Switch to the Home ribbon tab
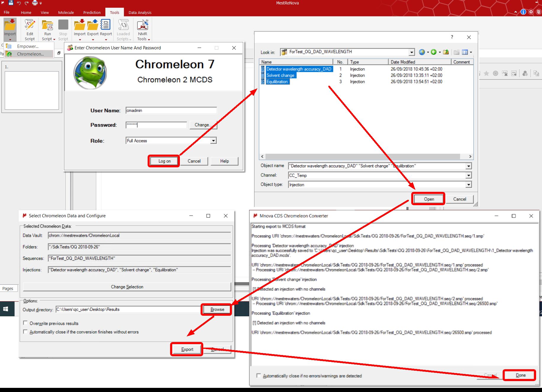This screenshot has width=542, height=392. click(x=26, y=12)
